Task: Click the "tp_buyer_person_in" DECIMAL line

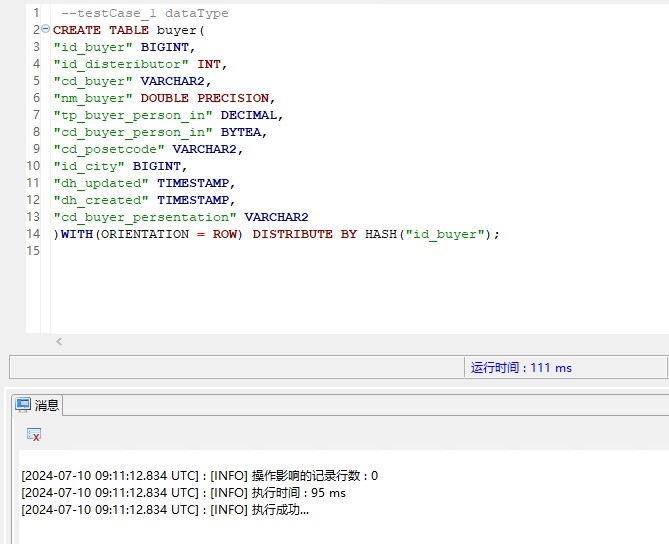Action: tap(168, 116)
